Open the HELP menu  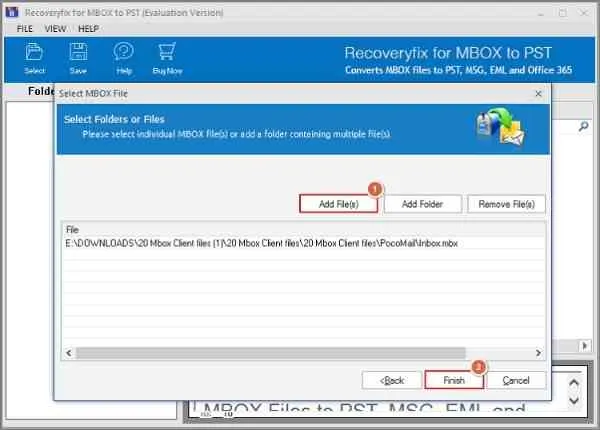[88, 29]
